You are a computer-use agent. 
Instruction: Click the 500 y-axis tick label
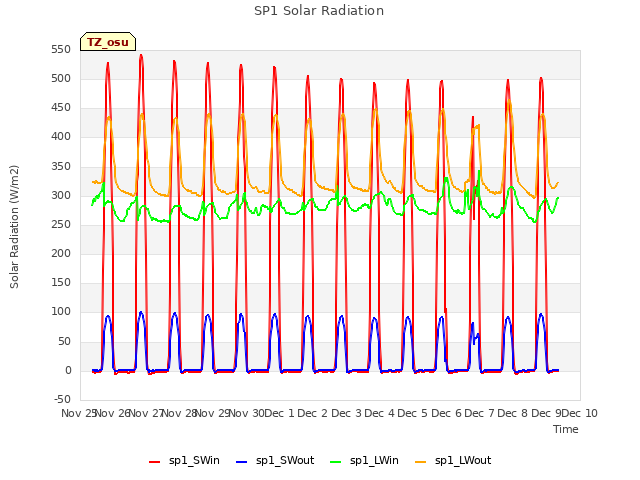(x=61, y=79)
